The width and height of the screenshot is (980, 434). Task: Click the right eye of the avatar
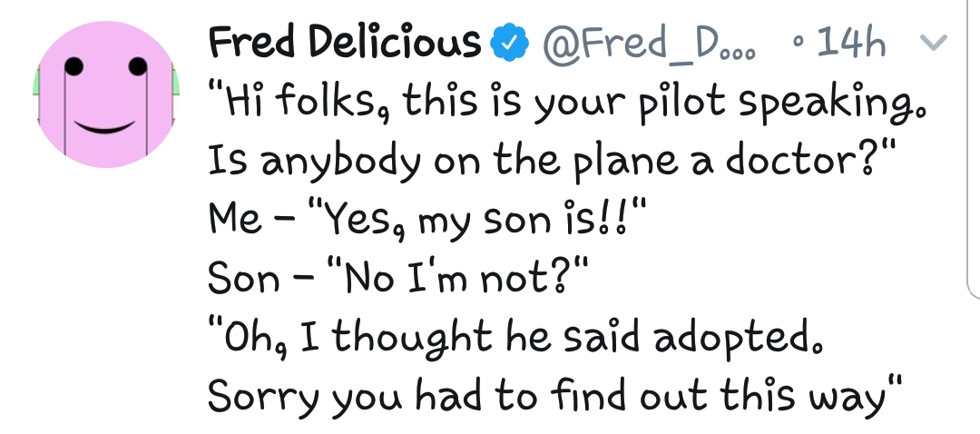tap(137, 66)
